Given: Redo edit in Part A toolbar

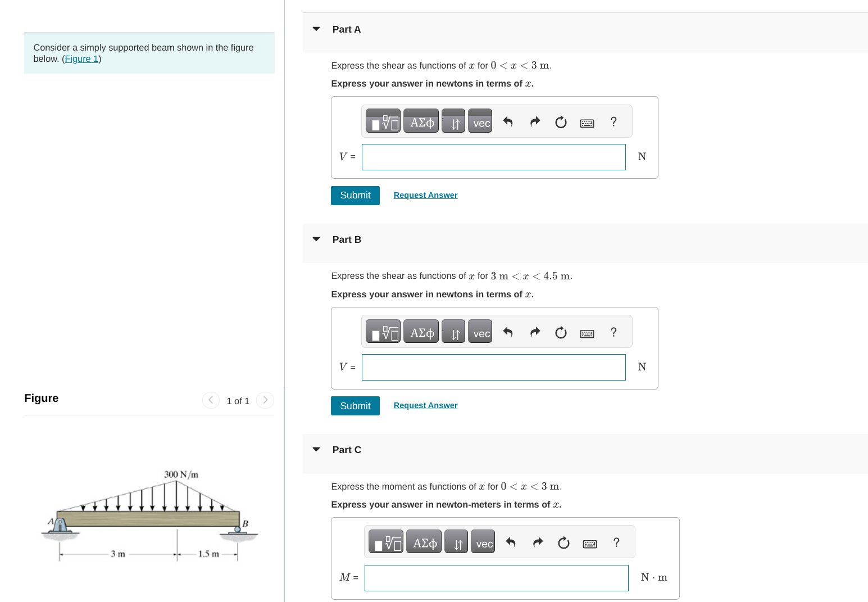Looking at the screenshot, I should click(535, 121).
